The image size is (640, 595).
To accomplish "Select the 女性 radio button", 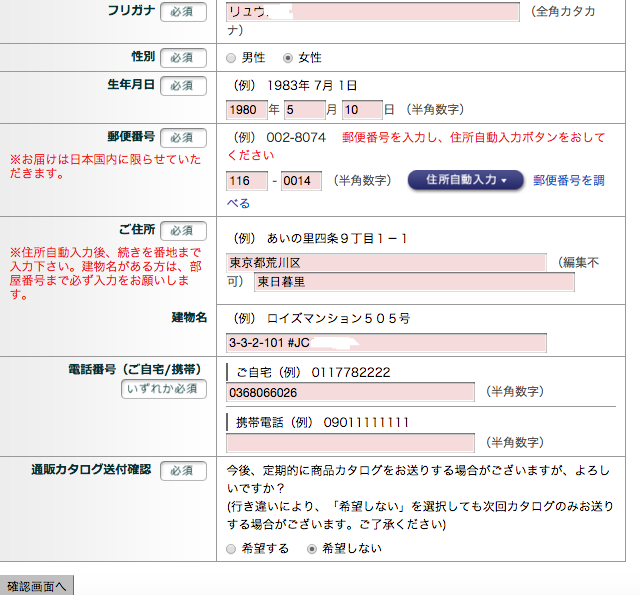I will 288,58.
